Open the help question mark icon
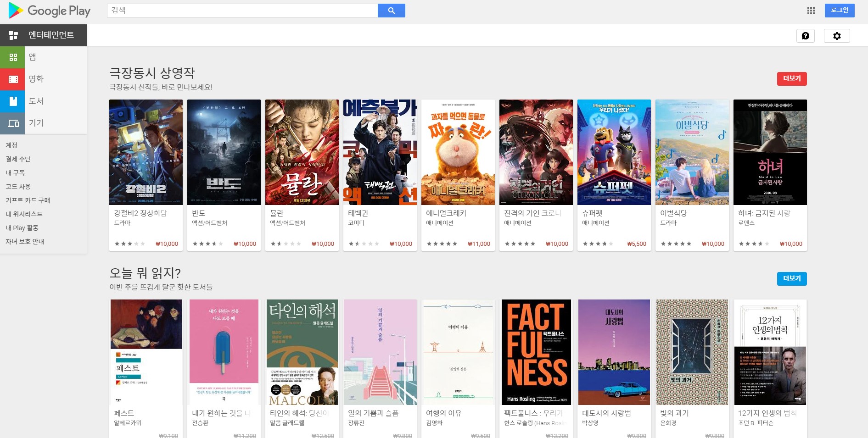This screenshot has width=868, height=438. 806,36
